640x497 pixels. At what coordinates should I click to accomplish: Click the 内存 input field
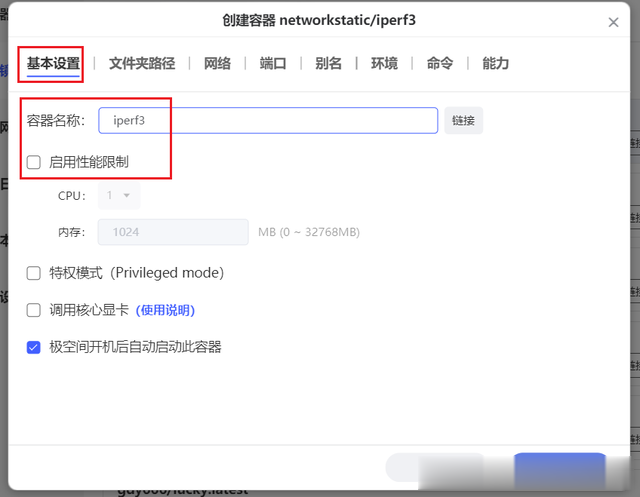[x=173, y=232]
